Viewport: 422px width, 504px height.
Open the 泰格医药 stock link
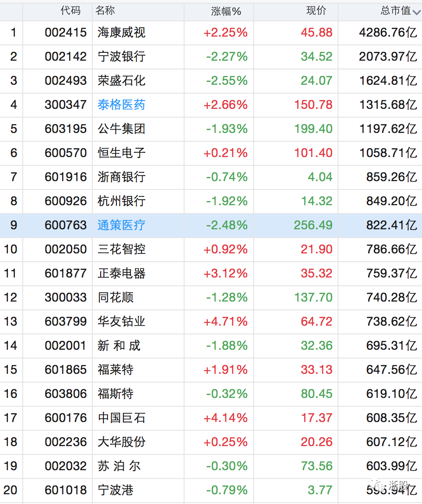pos(121,105)
